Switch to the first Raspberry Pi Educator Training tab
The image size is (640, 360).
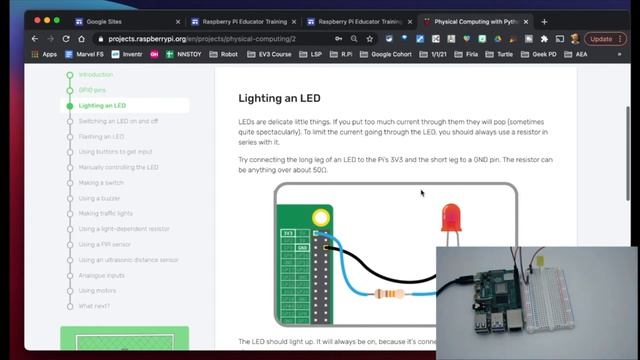(244, 22)
